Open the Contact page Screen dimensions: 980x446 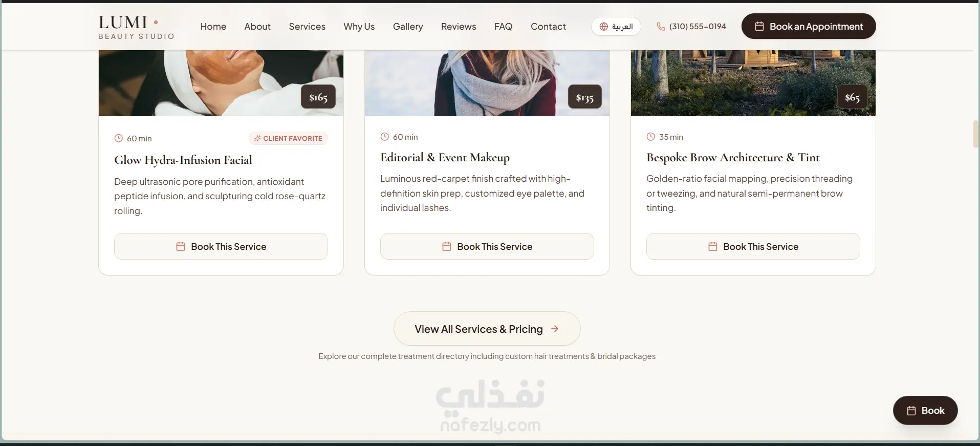548,27
